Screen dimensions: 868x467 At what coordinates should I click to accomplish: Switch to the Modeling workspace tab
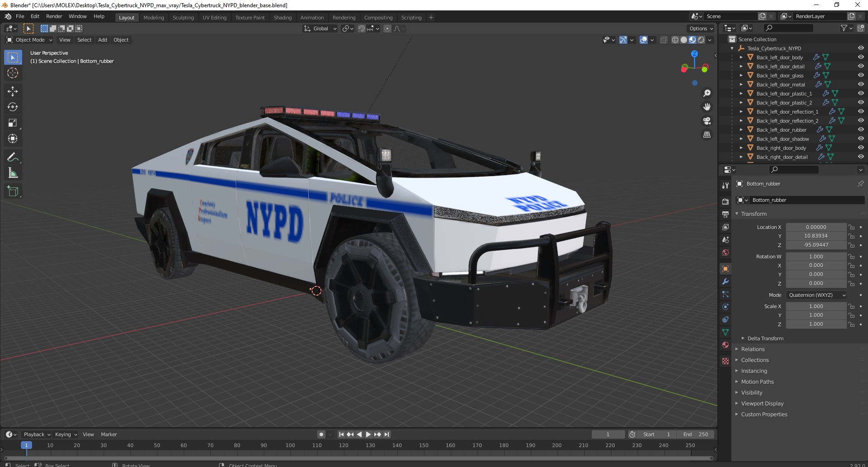153,18
